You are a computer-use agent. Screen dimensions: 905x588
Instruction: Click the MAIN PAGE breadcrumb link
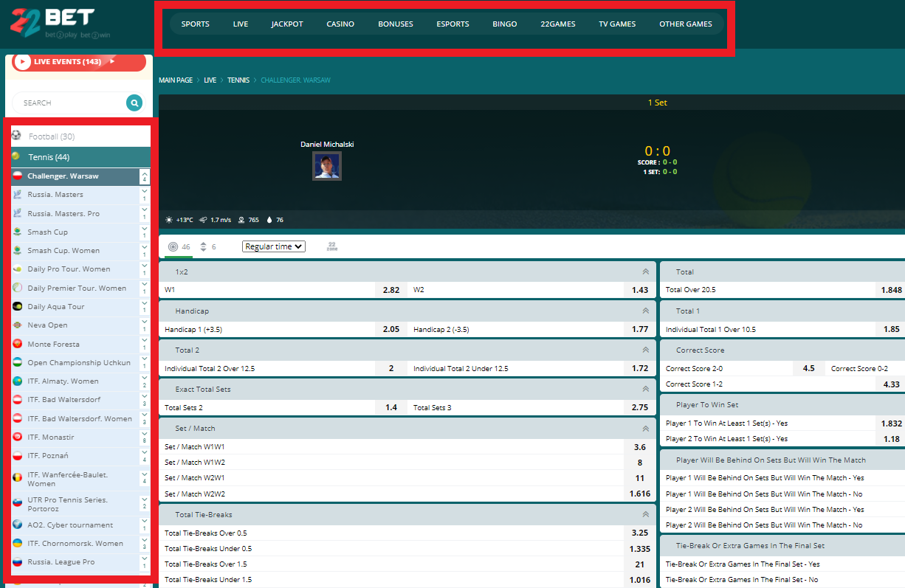[176, 80]
